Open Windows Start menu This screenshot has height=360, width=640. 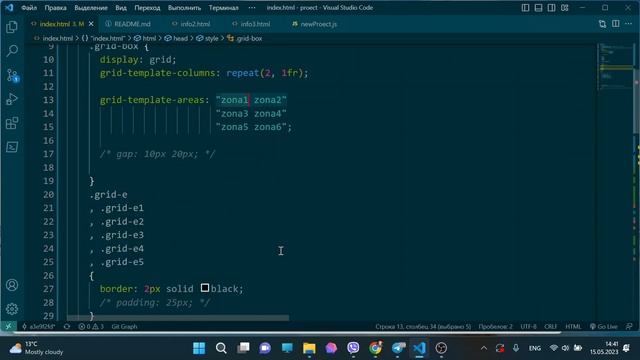[199, 348]
